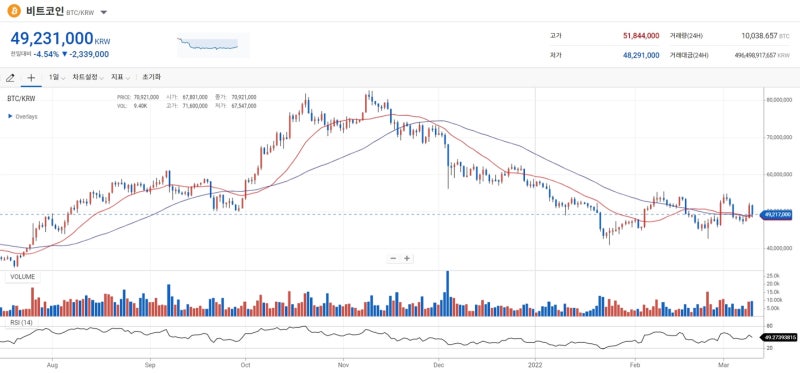Viewport: 800px width, 373px height.
Task: Click the RSI (14) indicator label
Action: [x=21, y=322]
